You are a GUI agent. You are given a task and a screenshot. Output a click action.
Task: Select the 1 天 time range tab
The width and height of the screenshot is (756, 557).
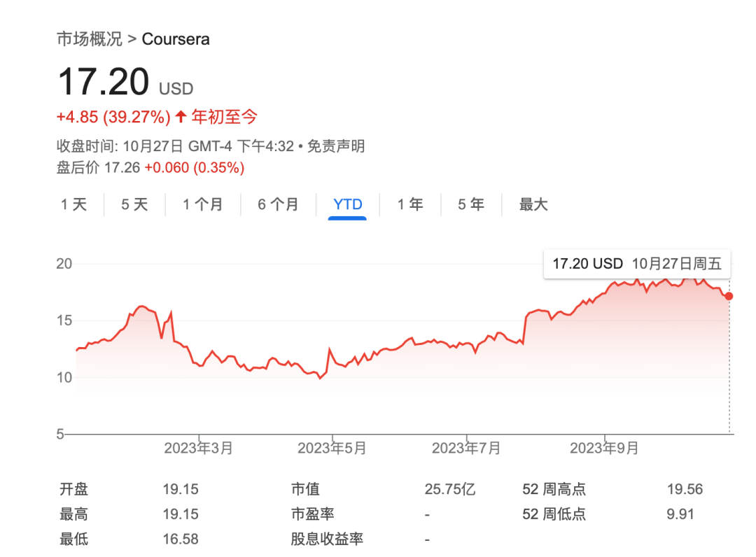[73, 204]
